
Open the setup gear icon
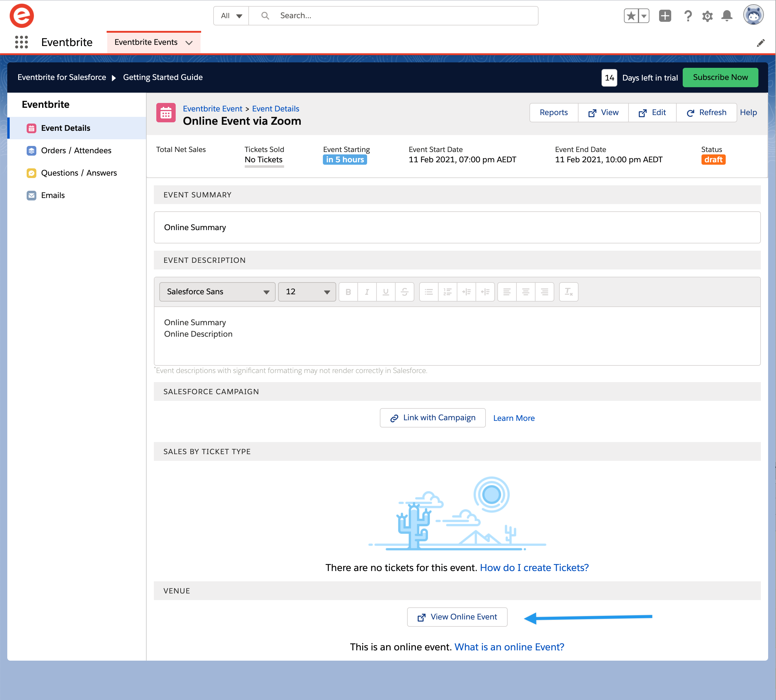coord(707,16)
